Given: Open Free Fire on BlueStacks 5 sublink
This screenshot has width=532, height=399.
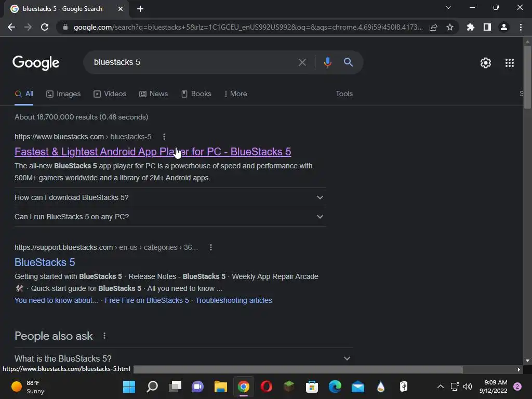Looking at the screenshot, I should tap(147, 300).
